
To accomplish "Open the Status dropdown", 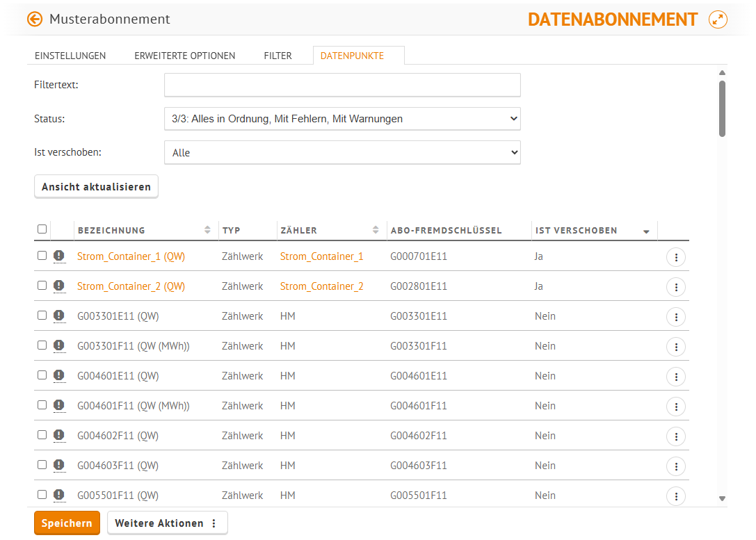I will (342, 119).
